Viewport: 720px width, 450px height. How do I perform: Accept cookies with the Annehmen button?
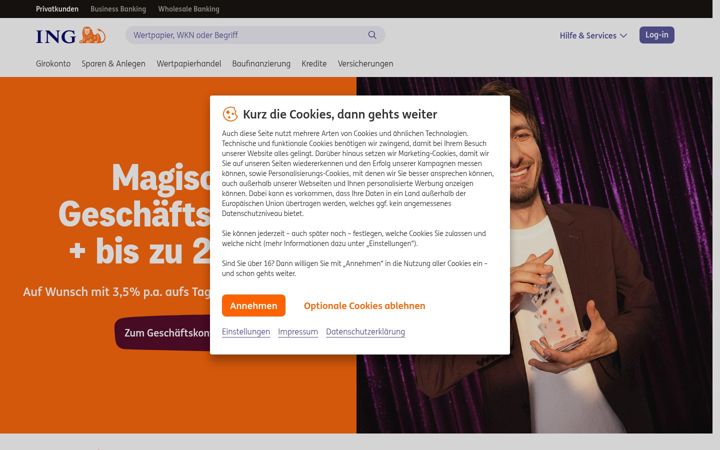253,306
